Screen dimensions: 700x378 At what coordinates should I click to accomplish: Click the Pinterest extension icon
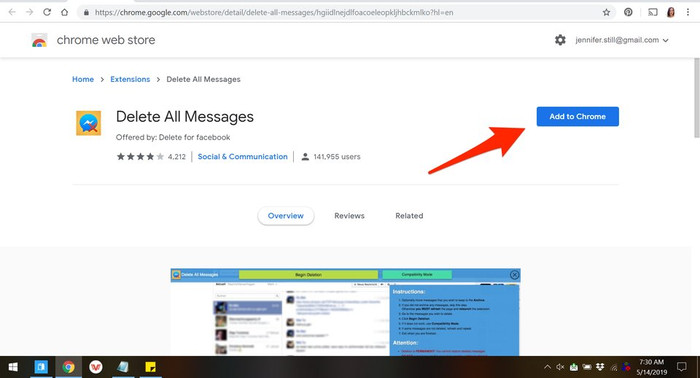[x=628, y=12]
